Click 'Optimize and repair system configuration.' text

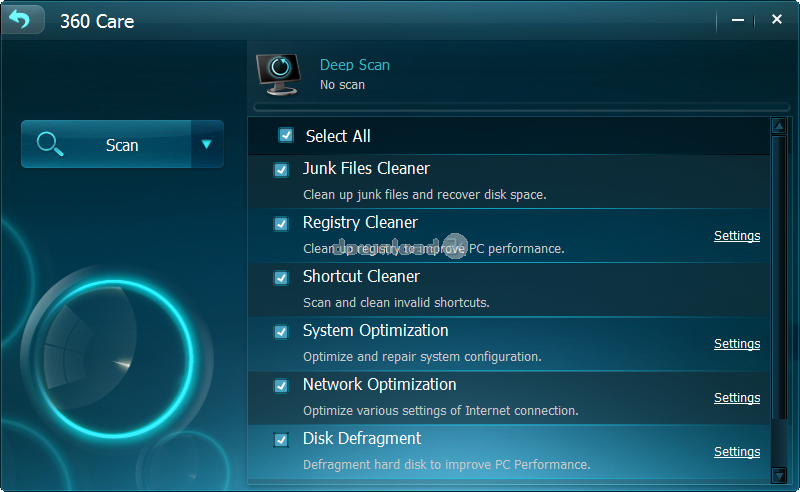422,357
